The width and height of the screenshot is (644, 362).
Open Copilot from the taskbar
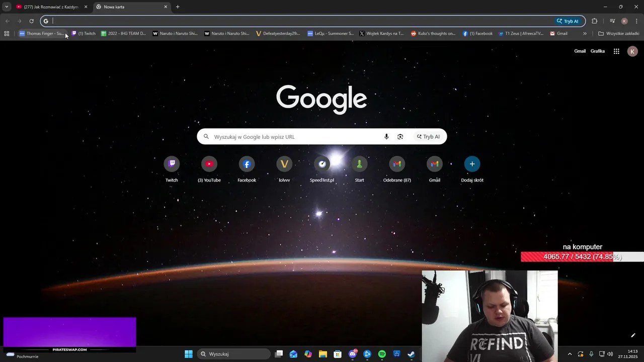point(308,354)
